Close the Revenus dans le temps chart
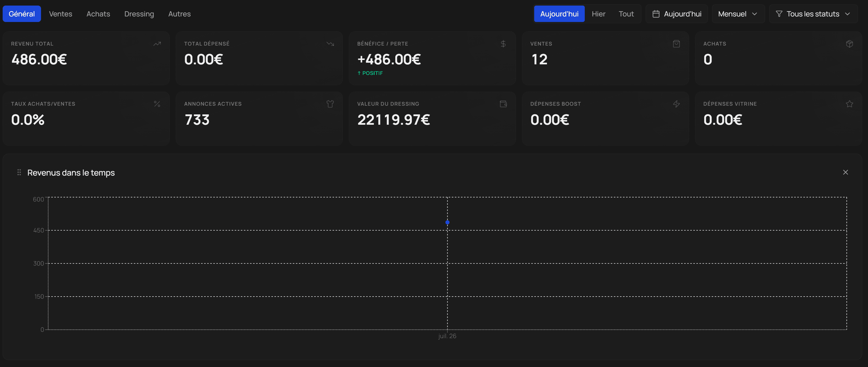868x367 pixels. click(845, 172)
